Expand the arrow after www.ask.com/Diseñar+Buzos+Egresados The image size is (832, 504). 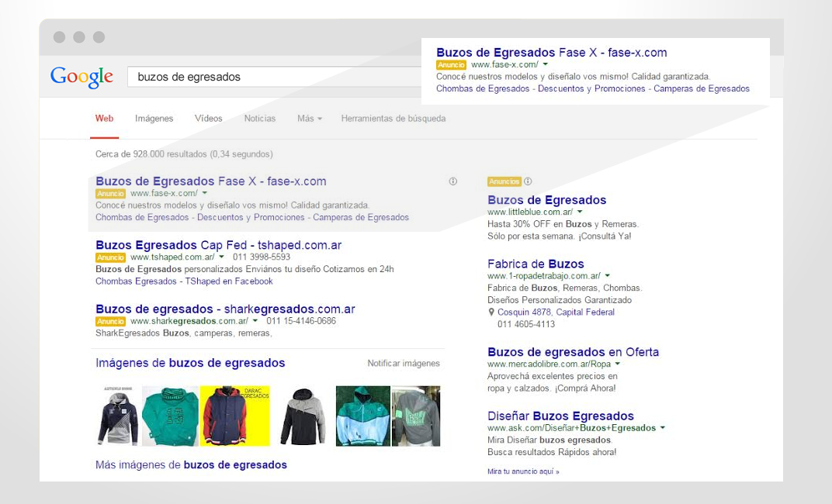coord(663,428)
